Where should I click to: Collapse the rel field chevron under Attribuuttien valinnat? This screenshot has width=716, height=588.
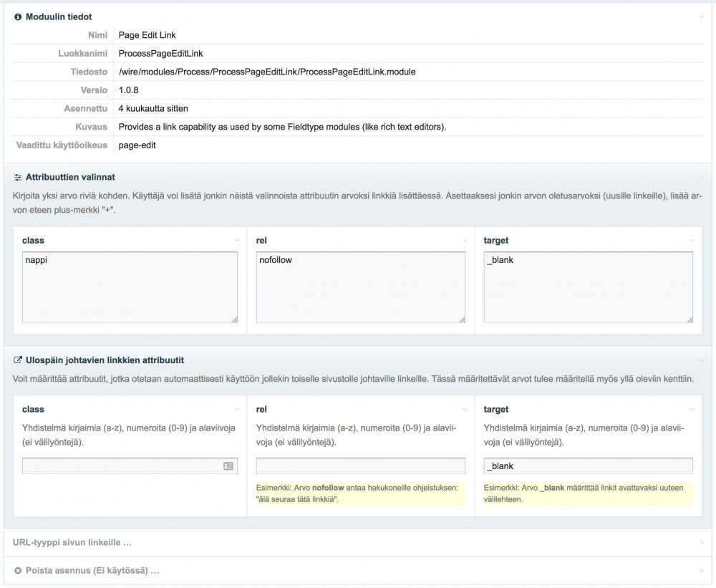[x=464, y=241]
